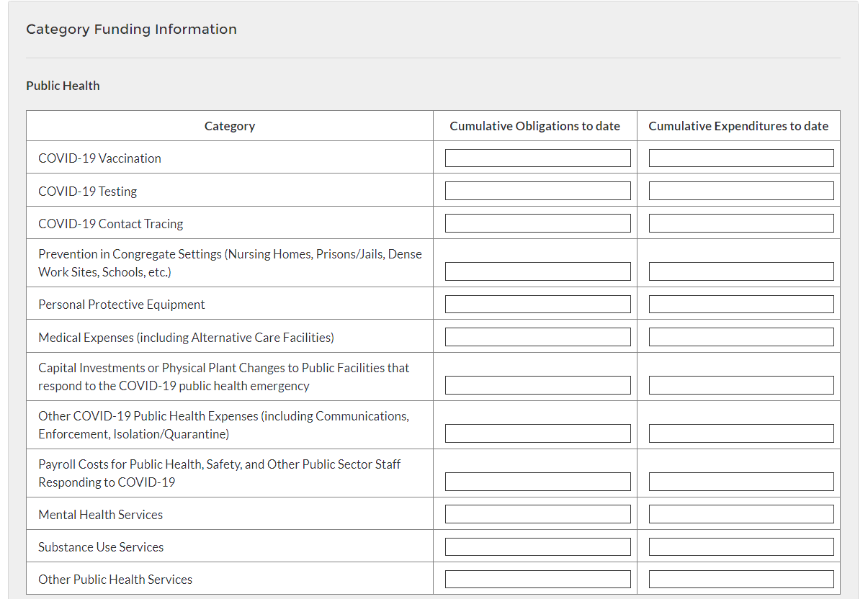868x599 pixels.
Task: Select COVID-19 Testing obligations input box
Action: coord(537,191)
